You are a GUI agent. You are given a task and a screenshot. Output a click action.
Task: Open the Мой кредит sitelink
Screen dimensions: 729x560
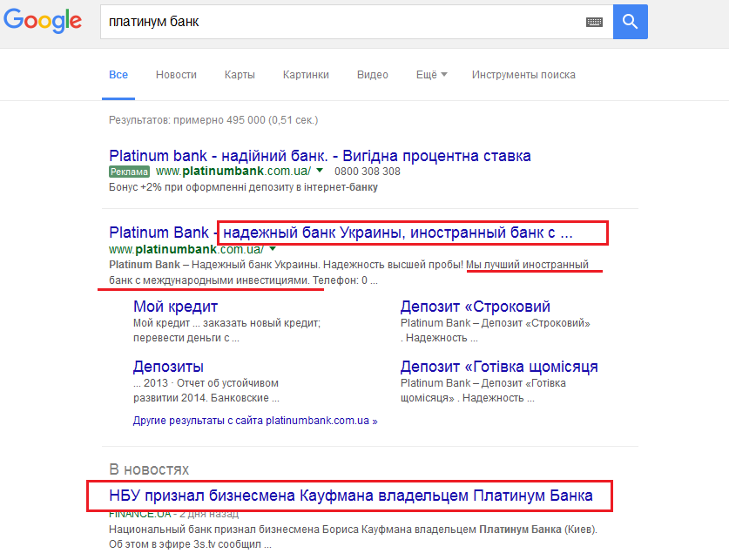point(175,307)
